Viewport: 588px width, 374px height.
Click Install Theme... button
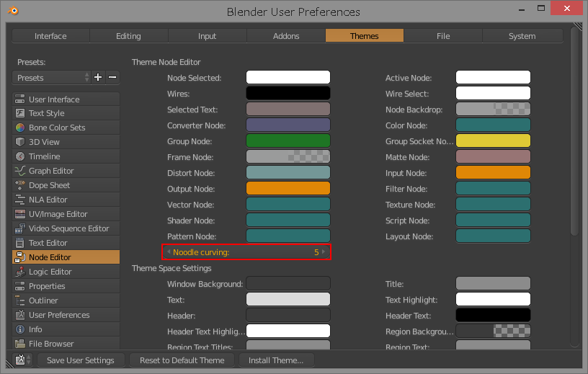276,360
